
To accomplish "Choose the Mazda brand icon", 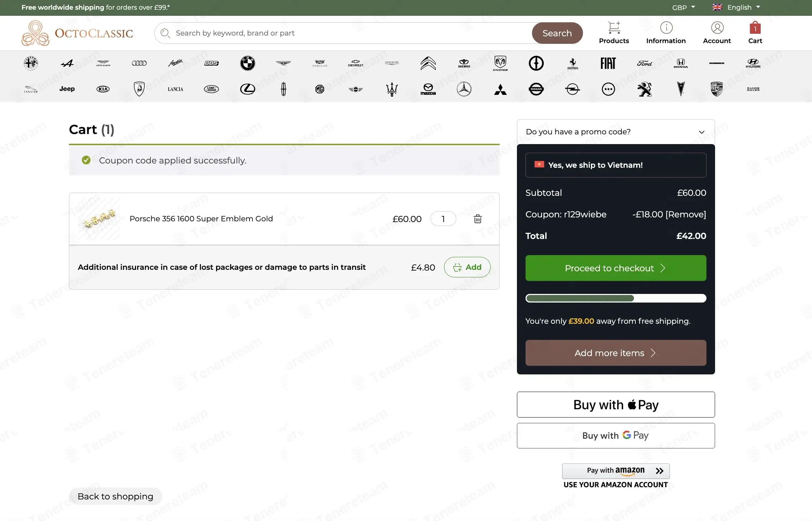I will [428, 89].
